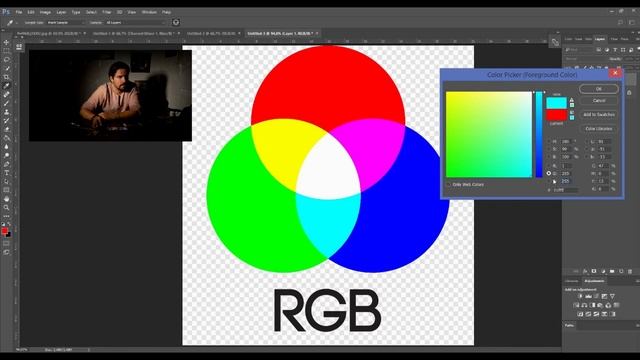The image size is (640, 360).
Task: Select the Zoom tool
Action: coord(6,208)
